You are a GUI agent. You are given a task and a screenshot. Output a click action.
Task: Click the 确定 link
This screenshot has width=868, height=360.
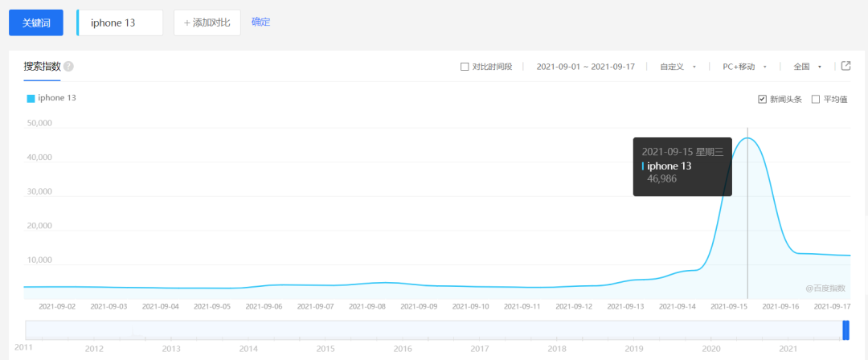pos(260,22)
